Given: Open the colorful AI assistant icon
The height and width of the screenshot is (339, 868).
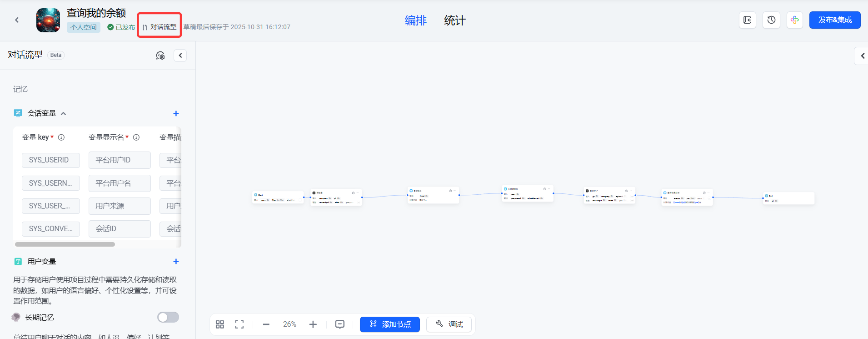Looking at the screenshot, I should 794,20.
